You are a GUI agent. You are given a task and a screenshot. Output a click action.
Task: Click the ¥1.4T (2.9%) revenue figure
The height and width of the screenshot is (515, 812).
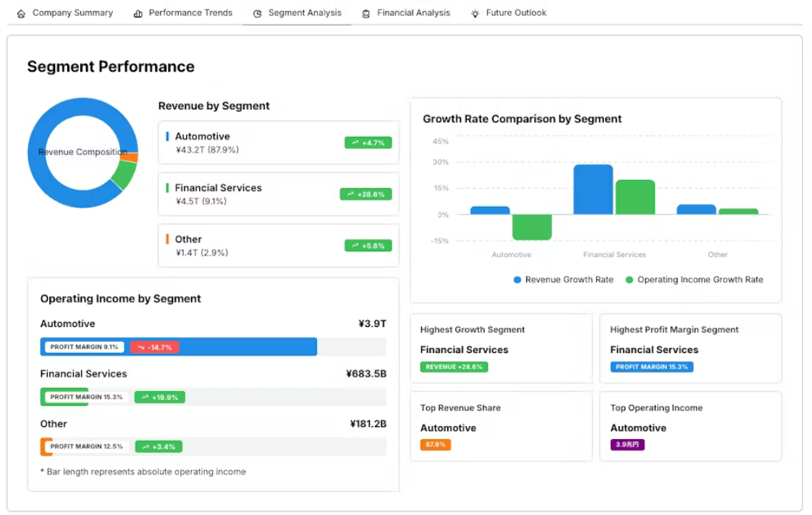[202, 252]
